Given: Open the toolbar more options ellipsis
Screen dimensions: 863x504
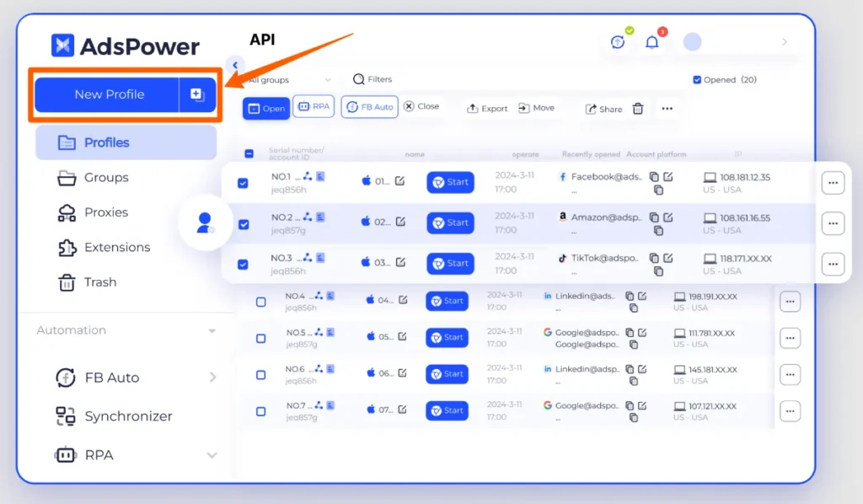Looking at the screenshot, I should click(667, 109).
